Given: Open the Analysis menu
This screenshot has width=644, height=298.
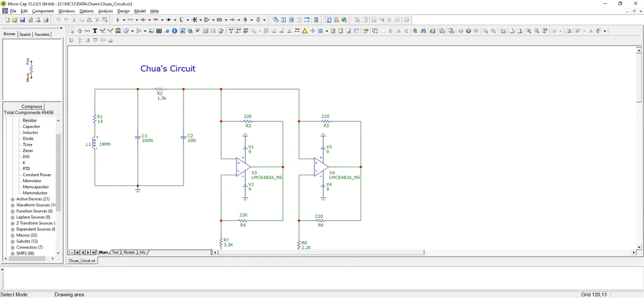Looking at the screenshot, I should 106,11.
